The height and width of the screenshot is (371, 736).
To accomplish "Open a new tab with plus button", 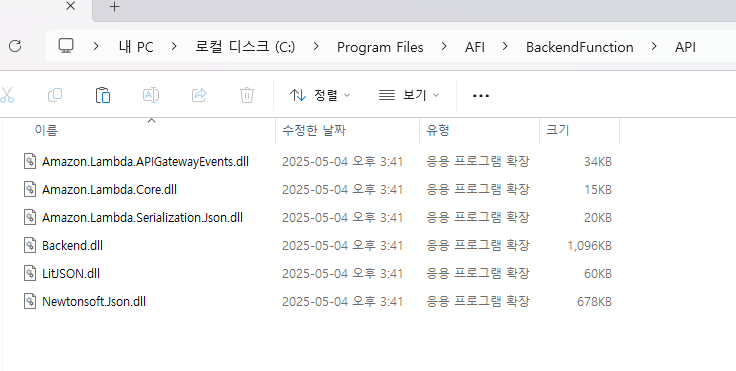I will (x=115, y=7).
